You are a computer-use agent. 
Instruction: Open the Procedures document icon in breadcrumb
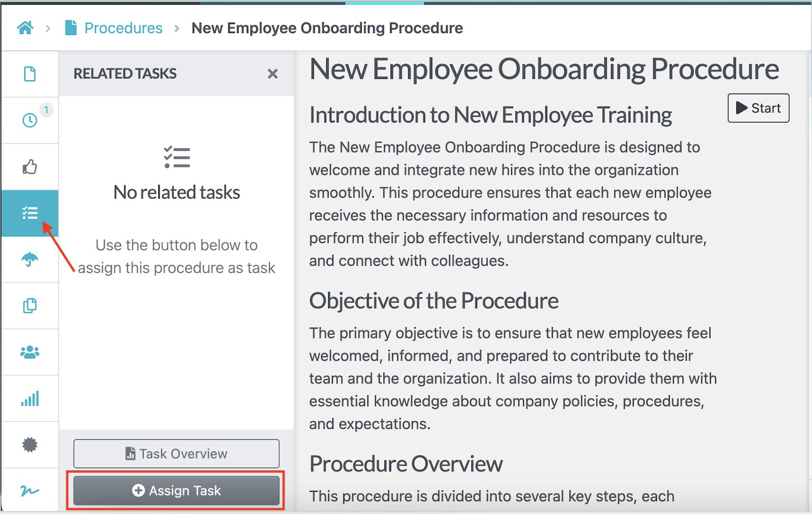coord(70,28)
